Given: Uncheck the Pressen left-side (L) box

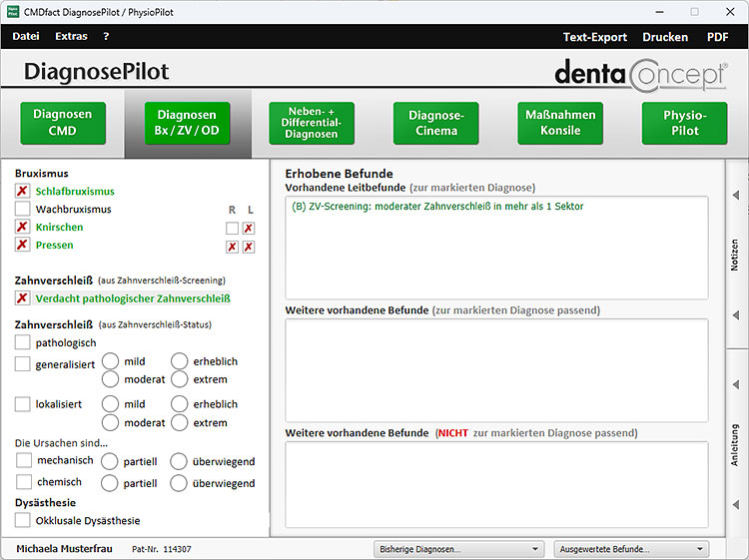Looking at the screenshot, I should (x=249, y=247).
